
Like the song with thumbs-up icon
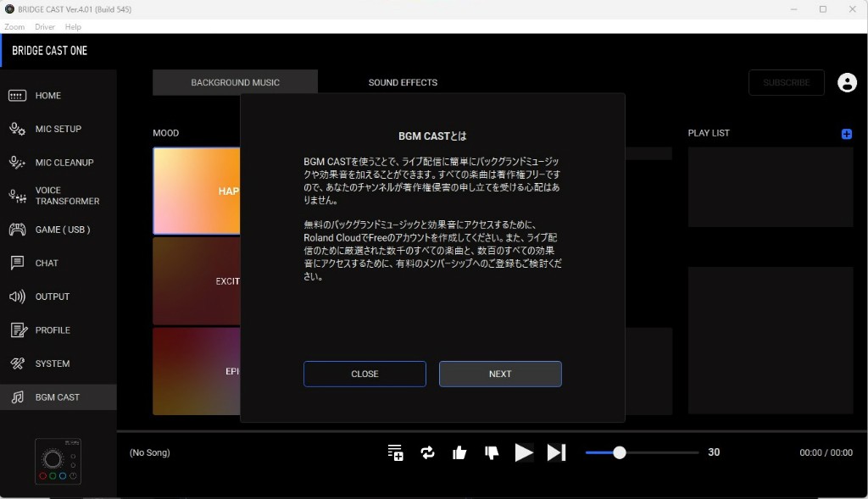[x=459, y=452]
